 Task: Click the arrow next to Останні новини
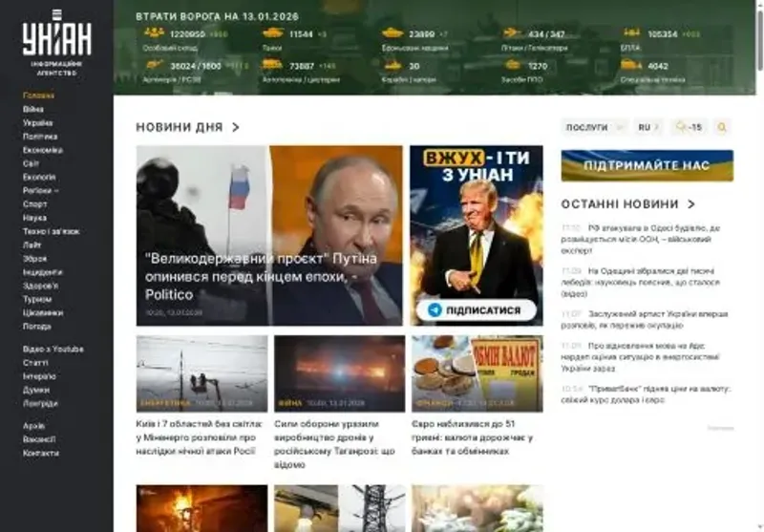(691, 204)
